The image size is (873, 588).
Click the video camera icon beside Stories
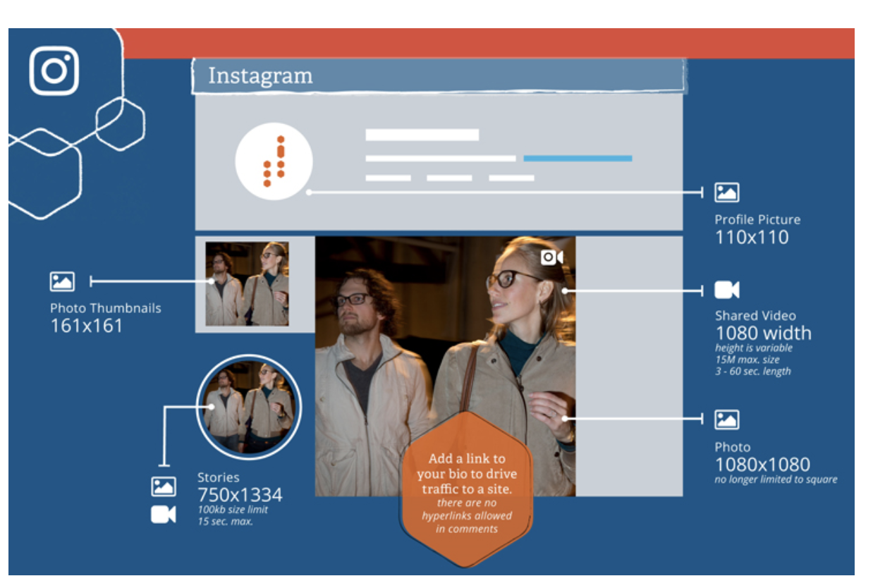pyautogui.click(x=164, y=515)
